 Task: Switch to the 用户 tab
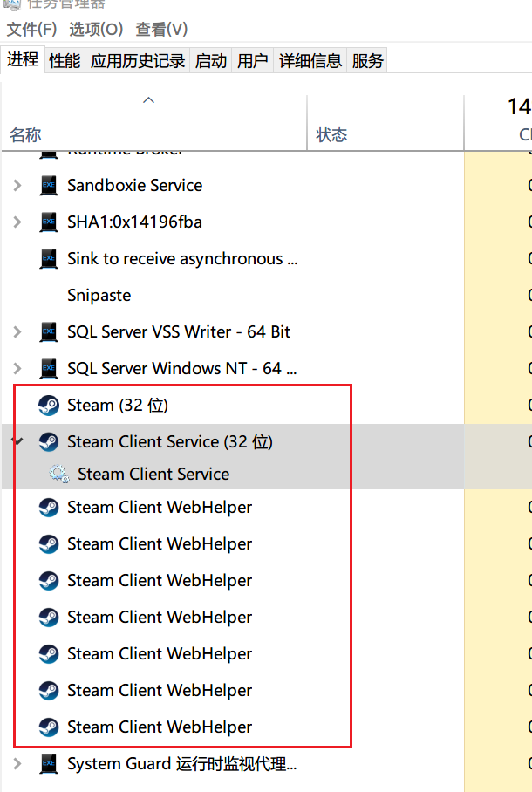click(x=252, y=60)
